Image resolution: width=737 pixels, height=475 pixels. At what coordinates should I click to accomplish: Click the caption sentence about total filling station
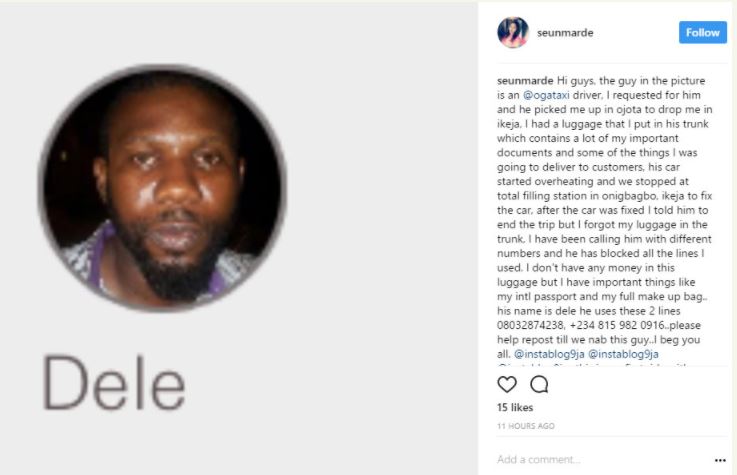[604, 196]
